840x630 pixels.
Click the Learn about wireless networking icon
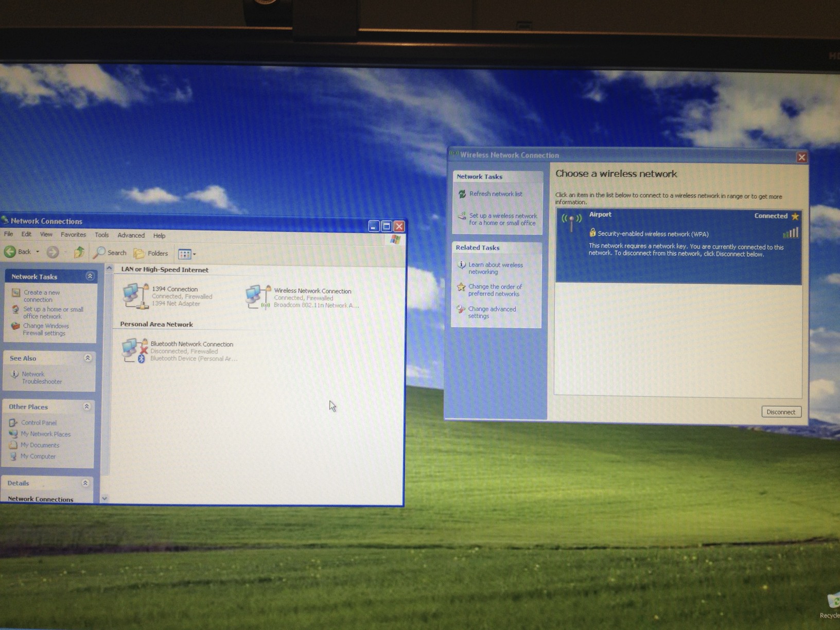click(x=461, y=265)
